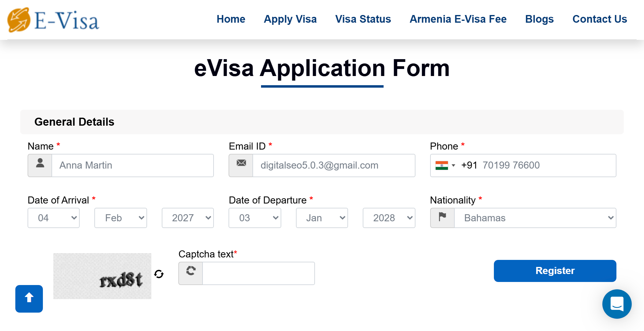
Task: Expand departure year dropdown showing 2028
Action: pos(389,218)
